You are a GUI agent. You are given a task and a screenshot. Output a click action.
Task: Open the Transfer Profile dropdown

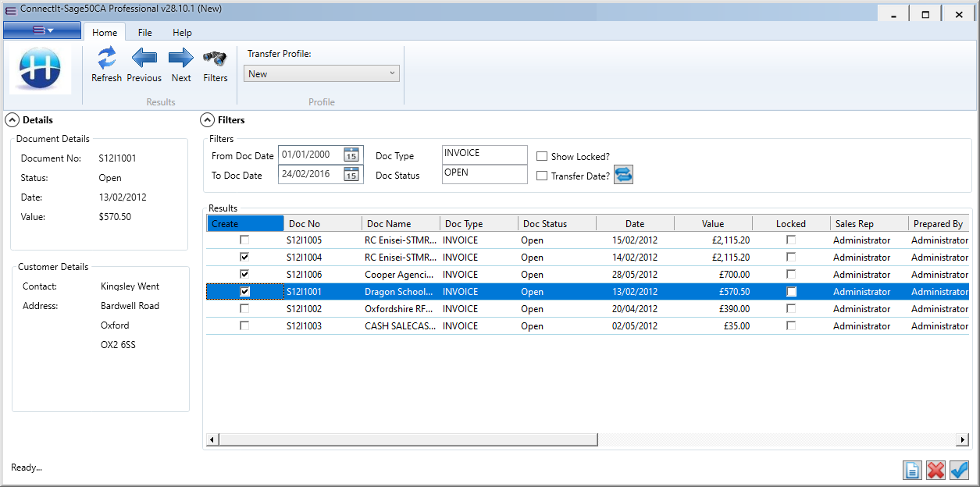(x=322, y=73)
